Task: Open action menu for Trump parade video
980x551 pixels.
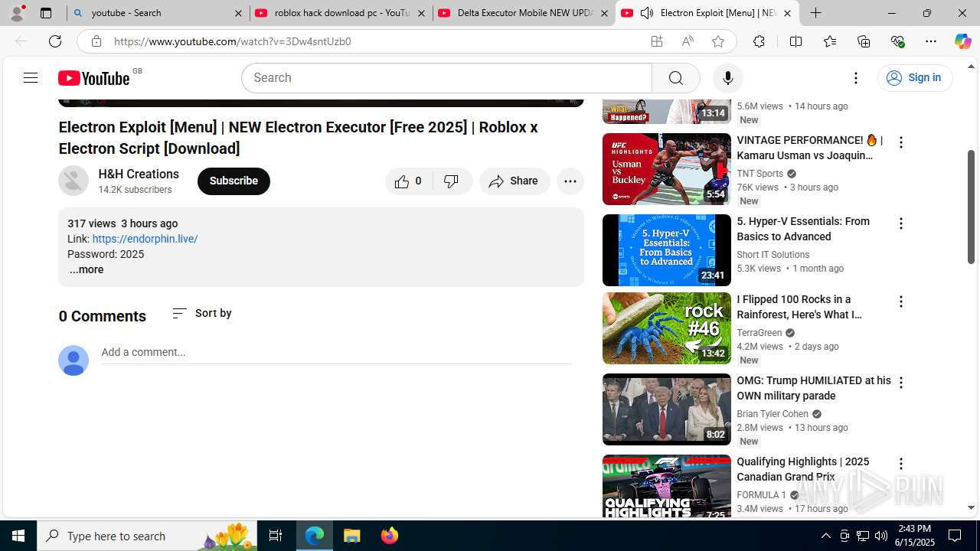Action: coord(901,383)
